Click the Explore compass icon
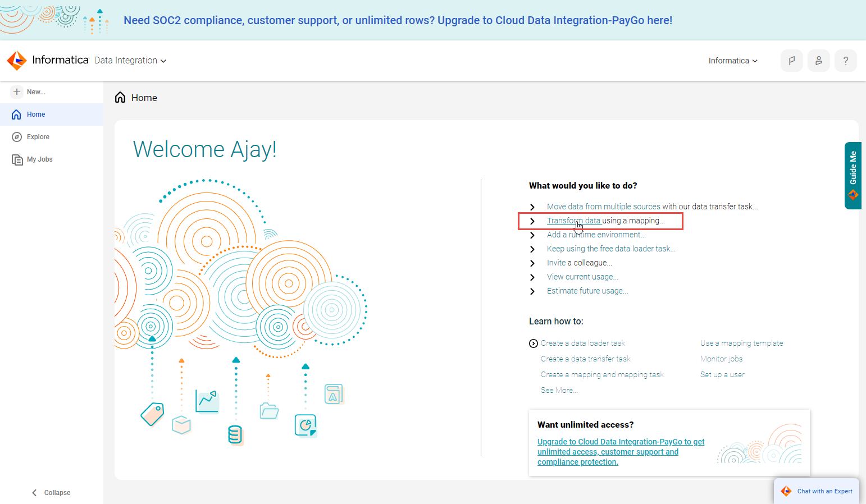The width and height of the screenshot is (866, 504). pyautogui.click(x=17, y=137)
